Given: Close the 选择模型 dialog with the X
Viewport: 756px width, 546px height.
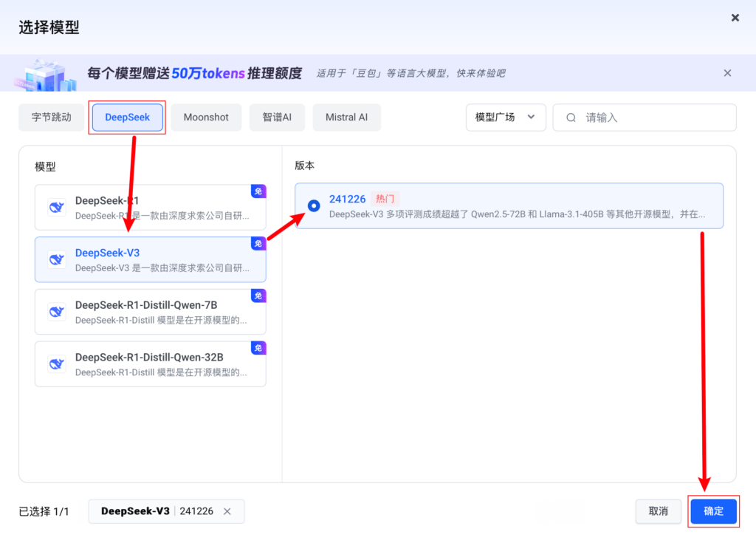Looking at the screenshot, I should [735, 18].
